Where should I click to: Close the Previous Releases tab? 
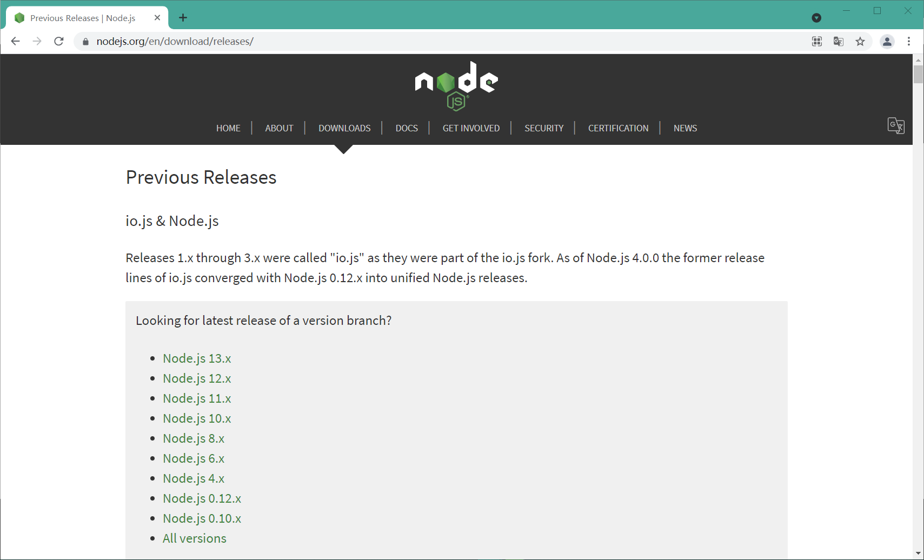coord(157,18)
